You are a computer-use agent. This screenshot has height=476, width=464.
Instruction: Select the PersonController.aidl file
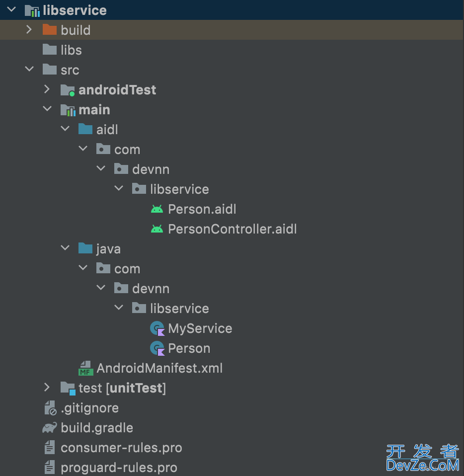click(232, 229)
